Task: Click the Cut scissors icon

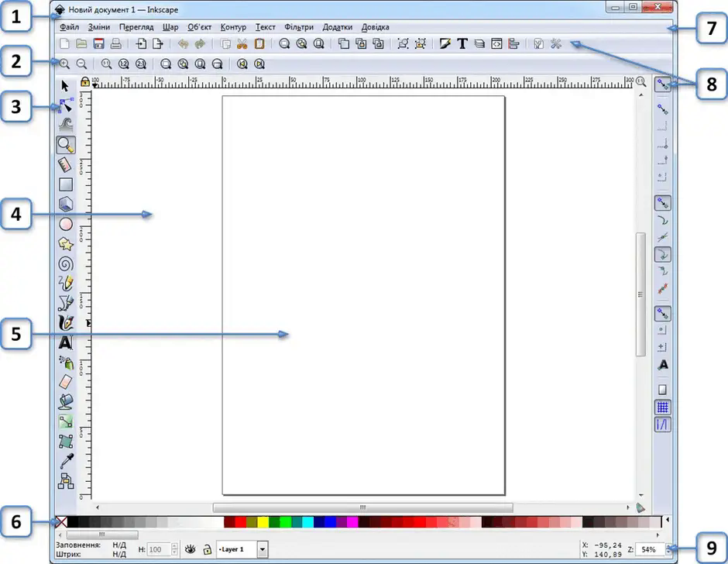Action: [242, 44]
